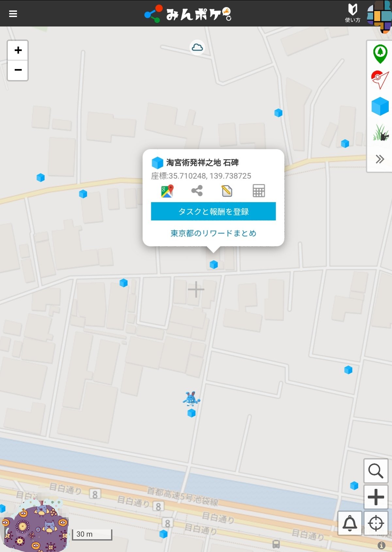Open the calculator icon in popup
The width and height of the screenshot is (392, 552).
(259, 191)
